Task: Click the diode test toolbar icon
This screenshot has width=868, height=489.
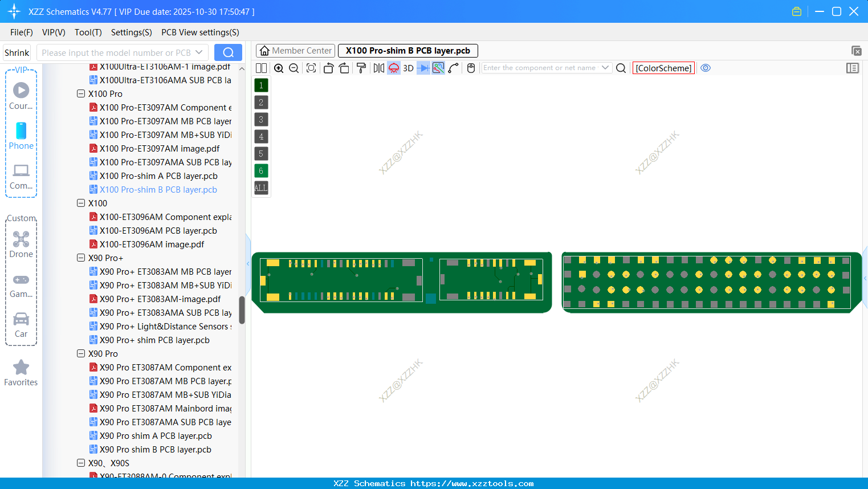Action: (x=422, y=67)
